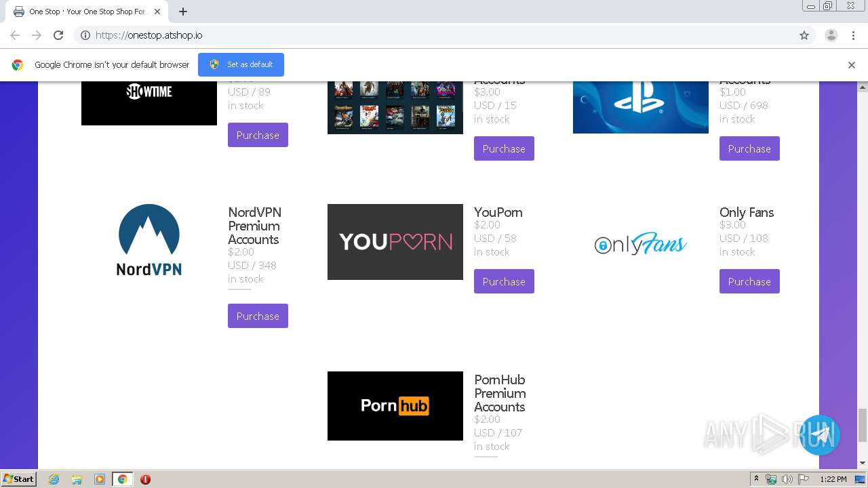This screenshot has width=868, height=488.
Task: Bookmark this page with the star icon
Action: (804, 35)
